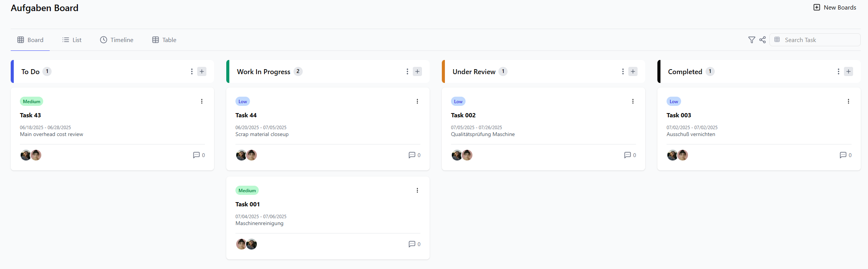This screenshot has width=868, height=269.
Task: Add a task to Work In Progress column
Action: tap(417, 71)
